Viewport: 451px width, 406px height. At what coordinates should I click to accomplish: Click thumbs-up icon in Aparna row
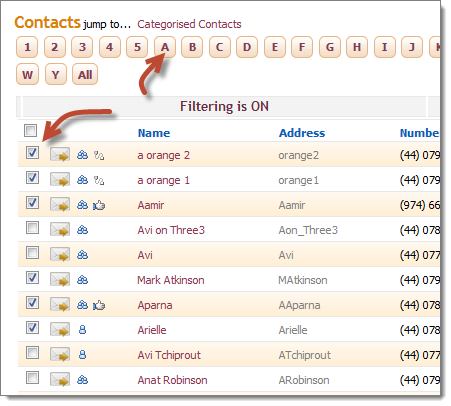[99, 305]
